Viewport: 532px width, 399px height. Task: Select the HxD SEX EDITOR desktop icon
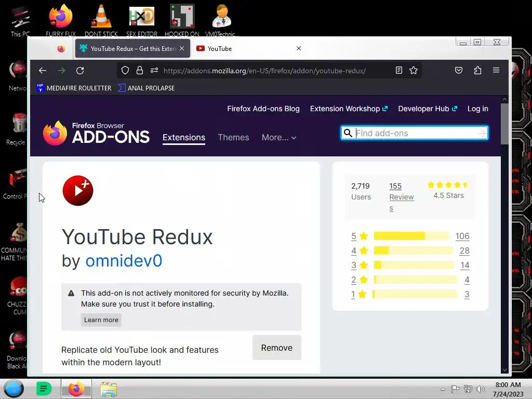click(x=142, y=20)
